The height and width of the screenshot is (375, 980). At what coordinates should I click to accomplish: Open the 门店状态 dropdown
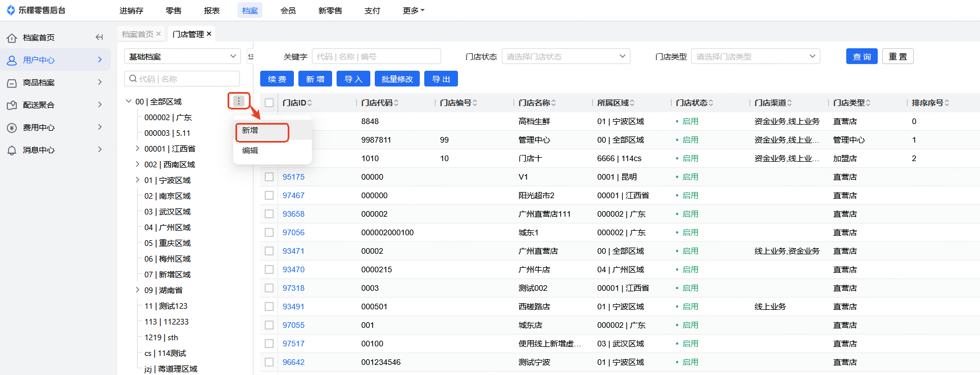(565, 57)
